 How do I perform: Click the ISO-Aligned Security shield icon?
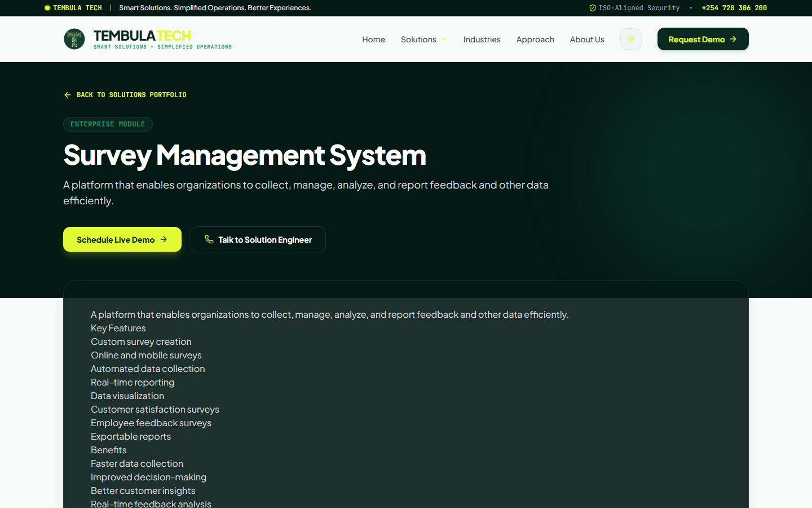point(593,8)
